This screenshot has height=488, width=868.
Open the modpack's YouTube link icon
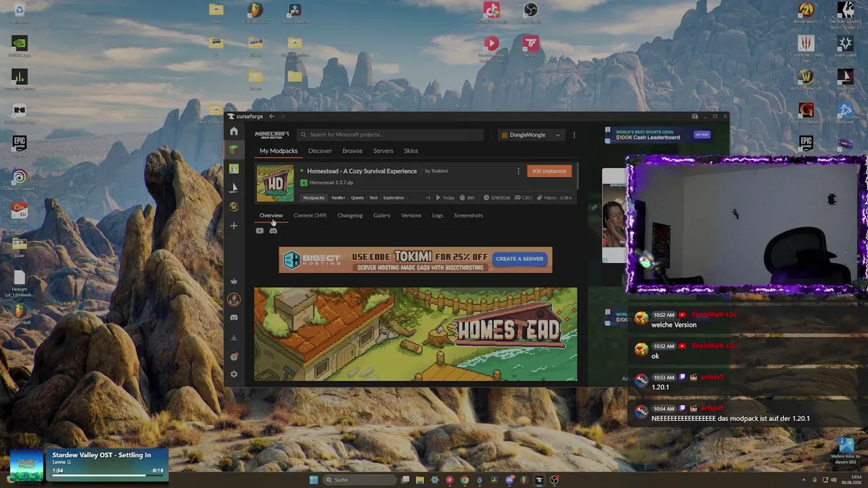coord(260,231)
